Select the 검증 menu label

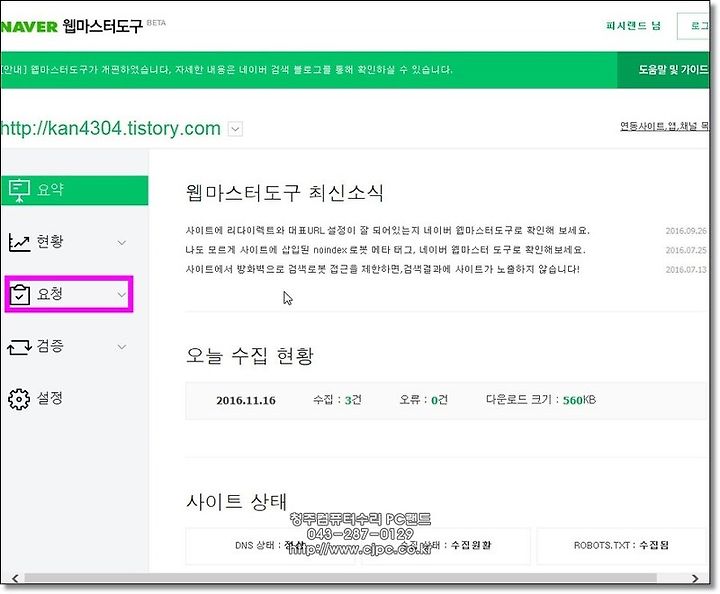pyautogui.click(x=50, y=345)
